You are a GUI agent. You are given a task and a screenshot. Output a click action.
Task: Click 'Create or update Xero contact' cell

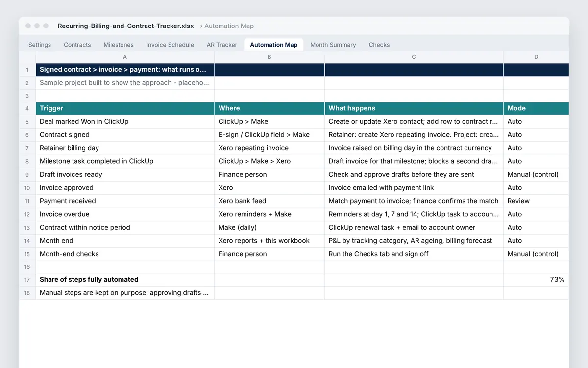coord(414,122)
